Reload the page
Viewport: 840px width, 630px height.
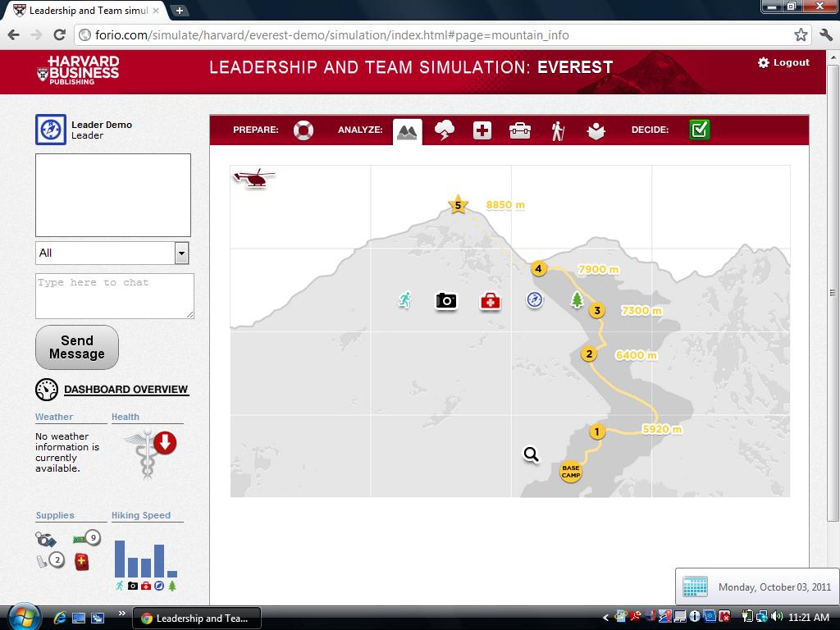59,35
